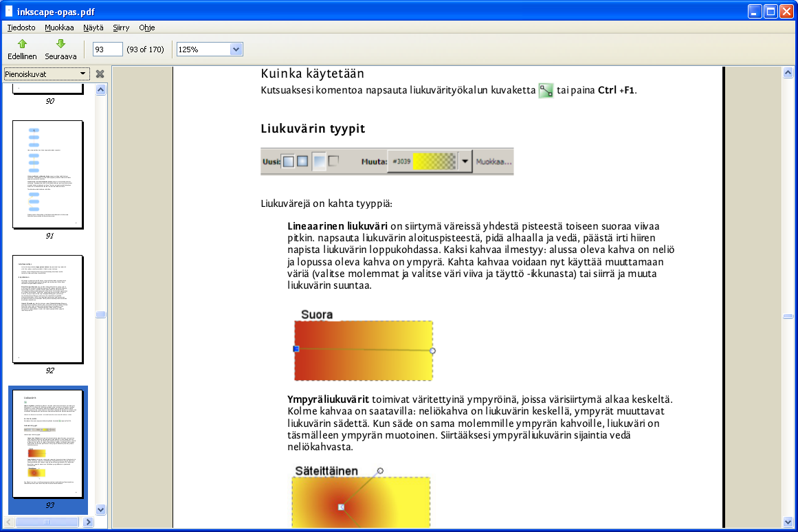Click thumbnail panel horizontal scroll right arrow

88,522
